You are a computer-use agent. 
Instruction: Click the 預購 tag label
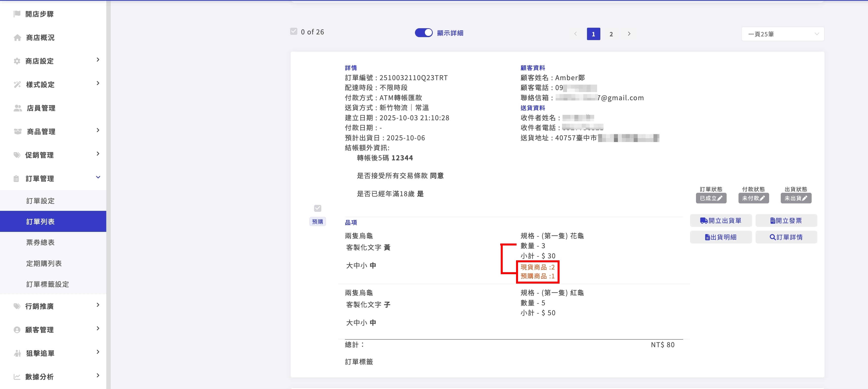[317, 222]
